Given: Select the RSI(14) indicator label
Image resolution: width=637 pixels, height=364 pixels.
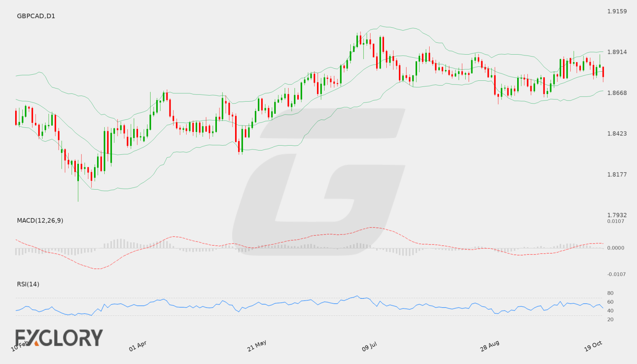Looking at the screenshot, I should click(28, 284).
